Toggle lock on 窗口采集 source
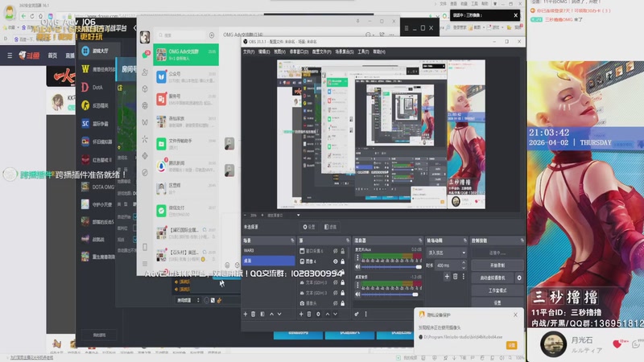The image size is (644, 362). click(343, 251)
